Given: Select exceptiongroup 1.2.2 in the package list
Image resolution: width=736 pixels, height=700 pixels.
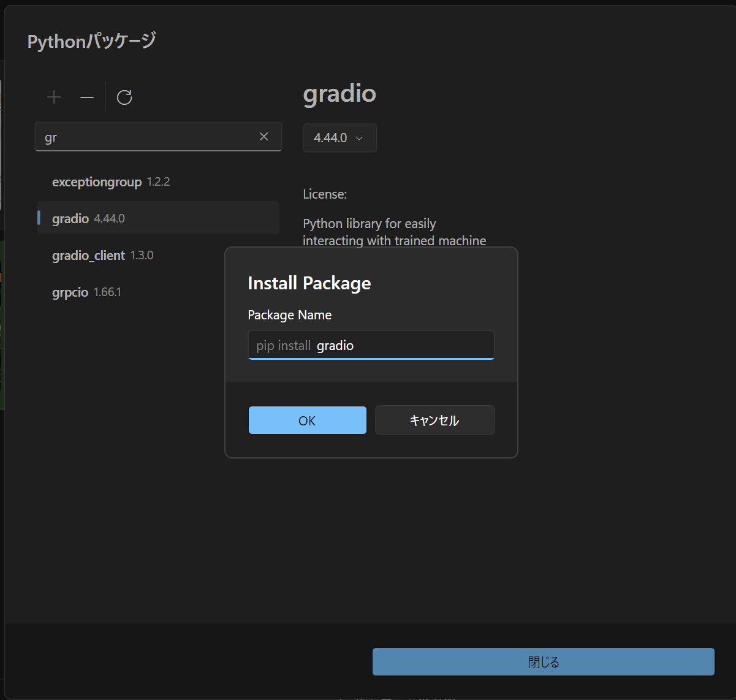Looking at the screenshot, I should point(110,182).
